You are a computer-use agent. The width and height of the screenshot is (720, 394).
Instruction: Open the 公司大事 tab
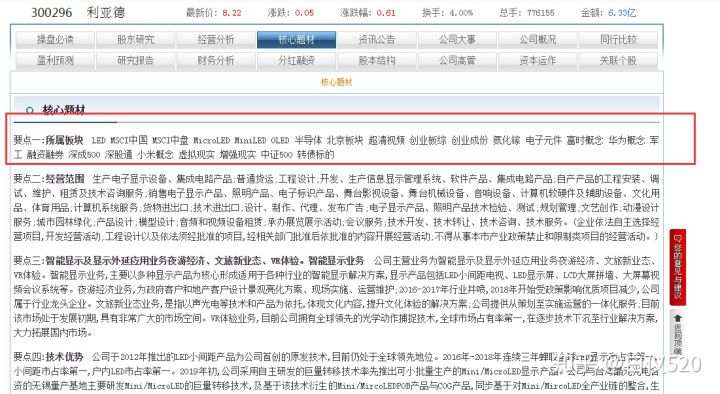coord(457,39)
